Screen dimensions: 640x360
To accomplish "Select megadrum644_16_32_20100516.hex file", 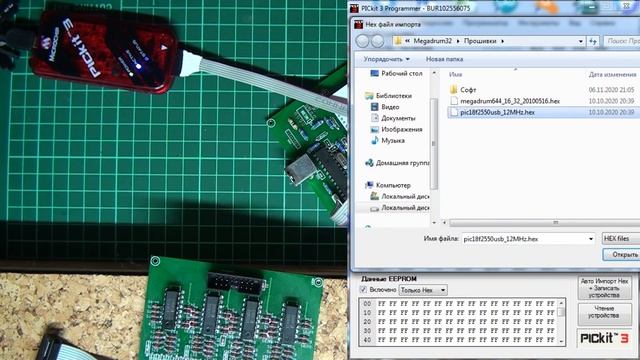I will point(510,101).
